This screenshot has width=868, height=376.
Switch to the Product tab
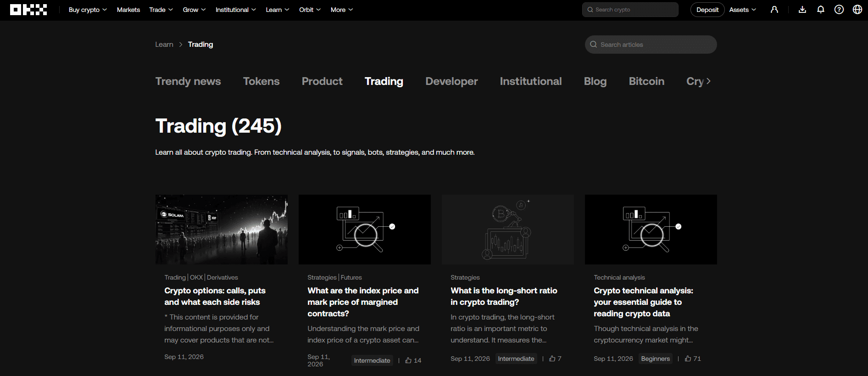pyautogui.click(x=322, y=81)
